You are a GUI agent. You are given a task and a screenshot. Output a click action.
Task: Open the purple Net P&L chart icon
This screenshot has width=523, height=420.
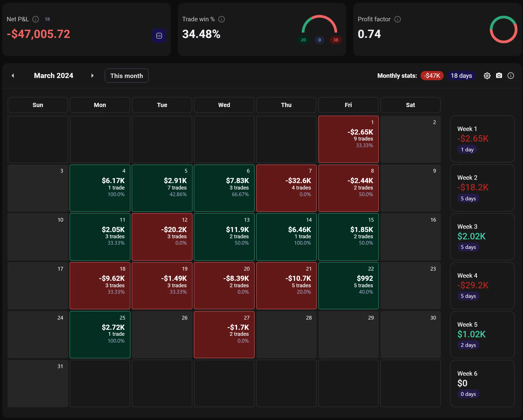click(x=159, y=36)
